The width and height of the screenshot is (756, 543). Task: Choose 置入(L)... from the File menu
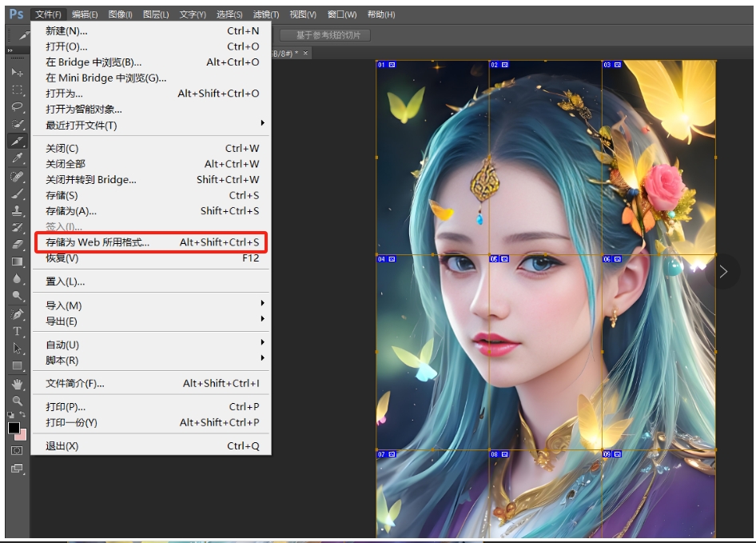pyautogui.click(x=151, y=281)
